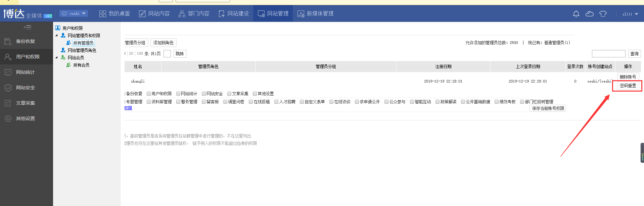This screenshot has height=206, width=644.
Task: Check the 资料库管理 checkbox
Action: pos(149,102)
